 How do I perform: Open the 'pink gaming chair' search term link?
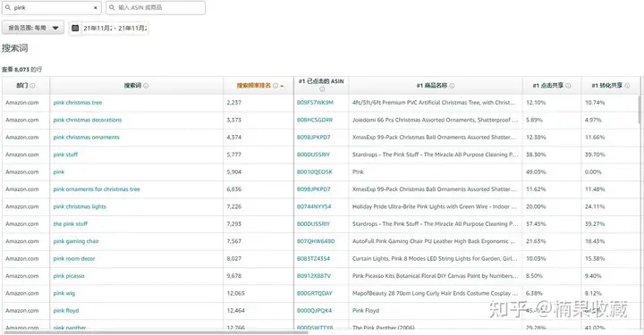[x=76, y=241]
